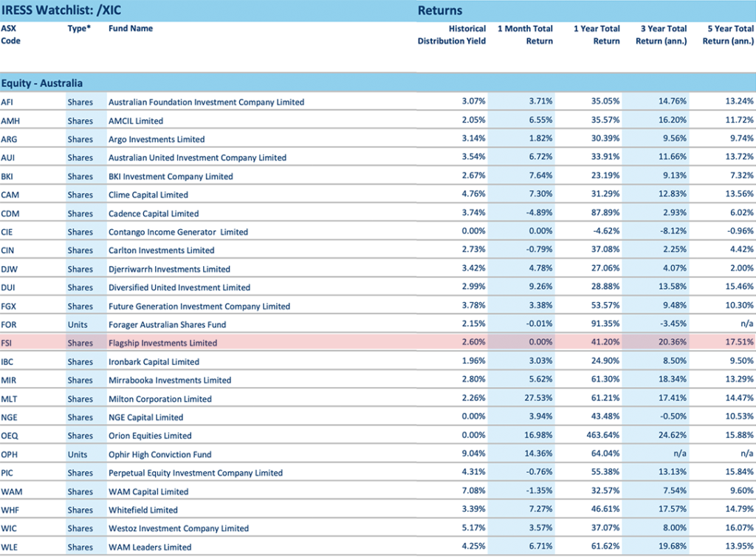Click WAM distribution yield '7.08%'

(x=473, y=491)
